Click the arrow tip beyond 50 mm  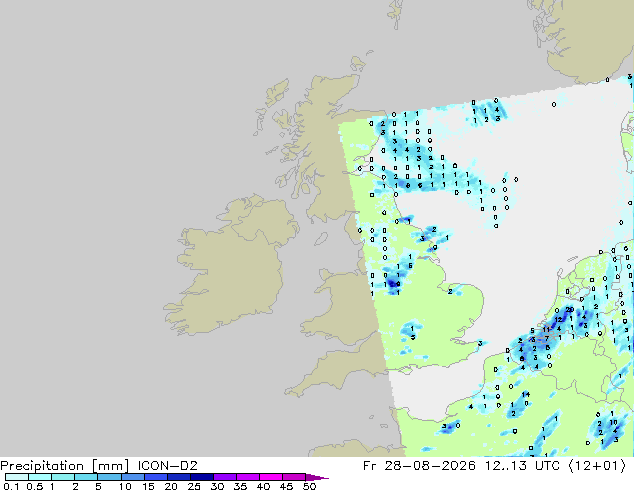pyautogui.click(x=317, y=477)
